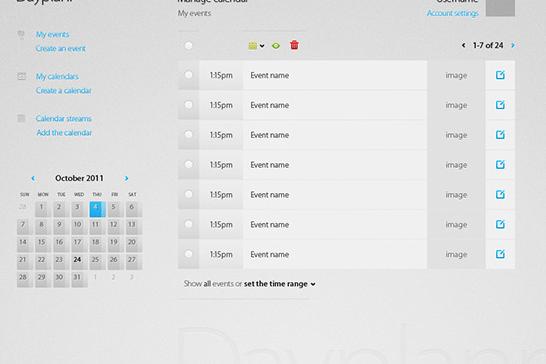Expand the set the time range dropdown

pos(280,284)
